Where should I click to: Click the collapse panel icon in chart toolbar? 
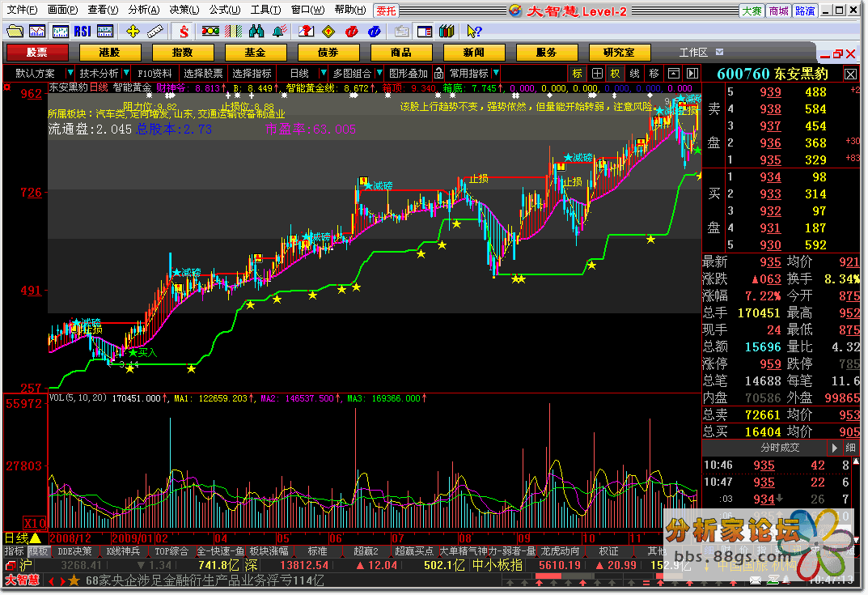(674, 73)
